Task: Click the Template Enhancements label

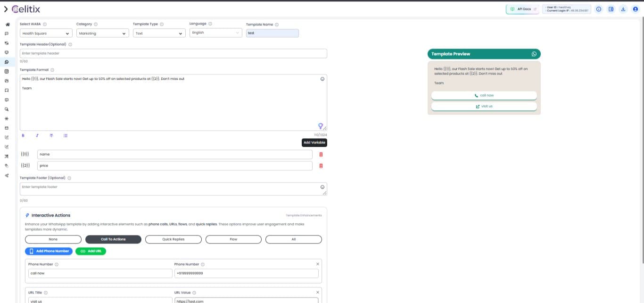Action: coord(304,215)
